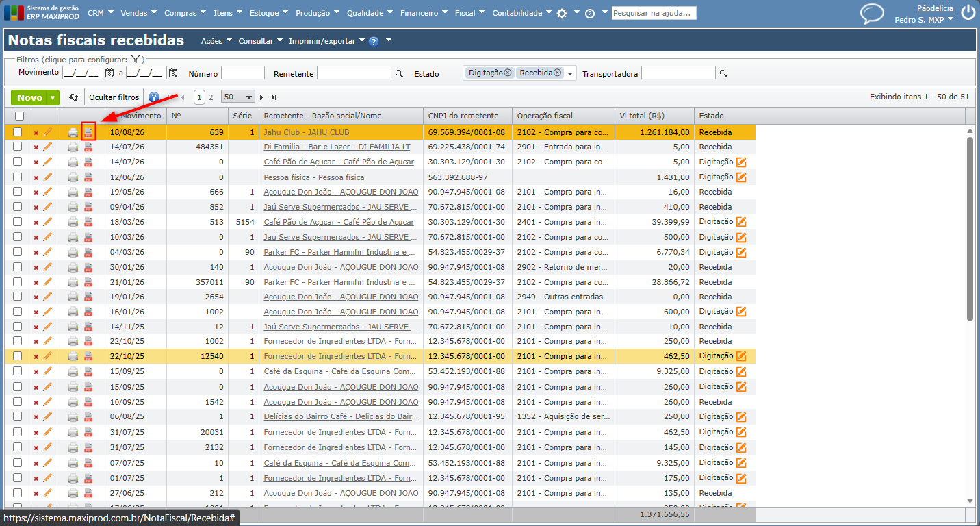
Task: Select the checkbox for invoice 12540
Action: [18, 356]
